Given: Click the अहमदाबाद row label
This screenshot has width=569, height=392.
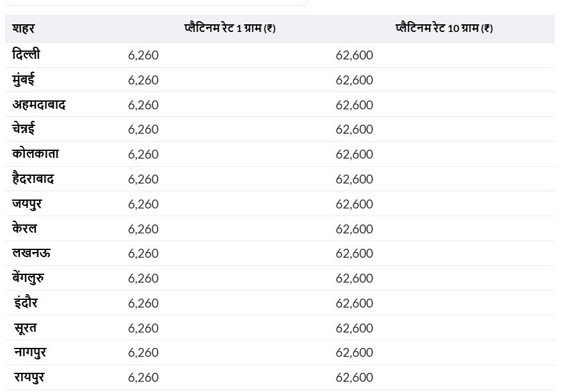Looking at the screenshot, I should click(39, 105).
